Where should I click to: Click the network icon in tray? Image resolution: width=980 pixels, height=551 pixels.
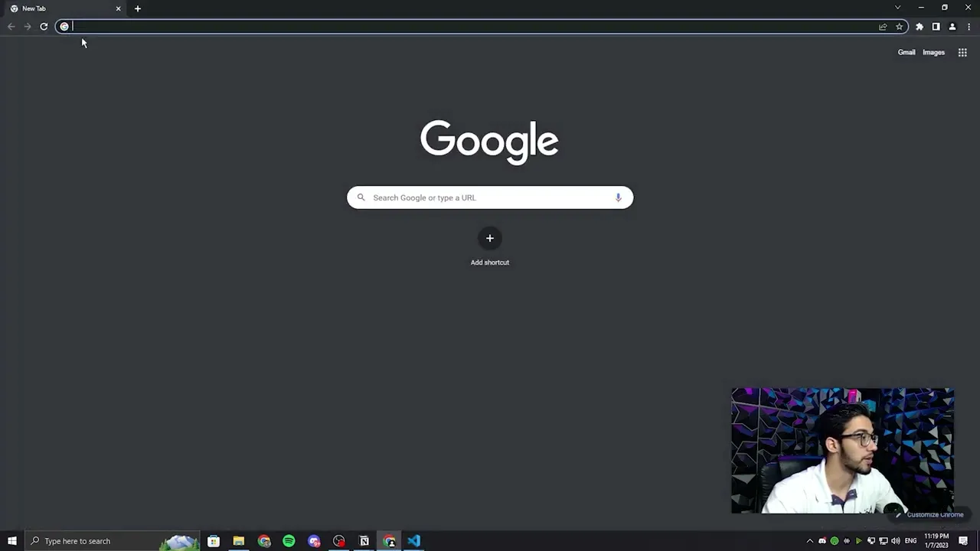pyautogui.click(x=883, y=541)
